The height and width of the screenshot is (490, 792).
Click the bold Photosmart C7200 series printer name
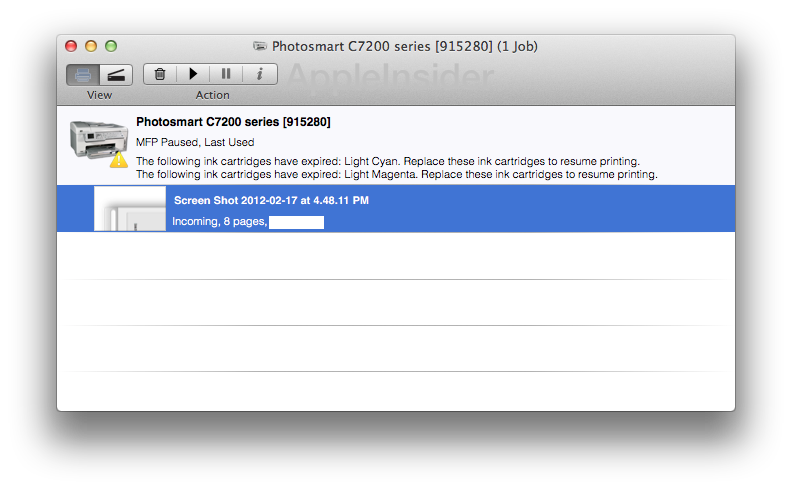pyautogui.click(x=233, y=122)
